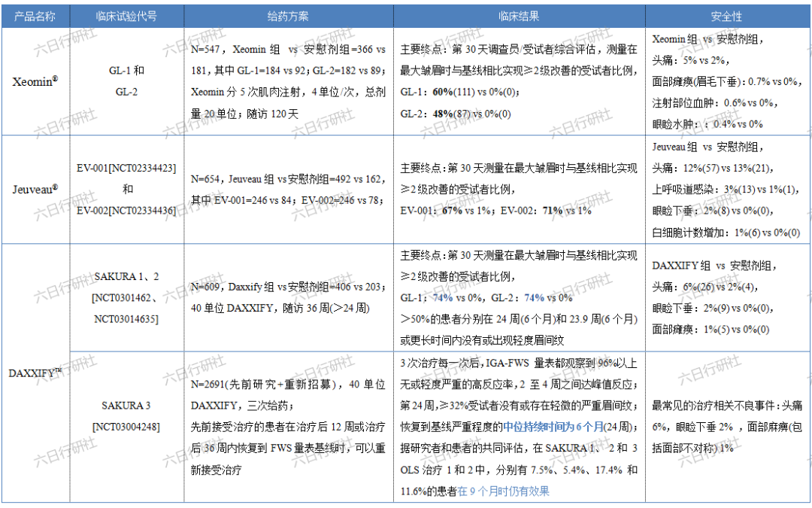This screenshot has width=812, height=508.
Task: Click '白细胞计数增加：1%(6) vs 0%(0)' line
Action: (x=726, y=233)
